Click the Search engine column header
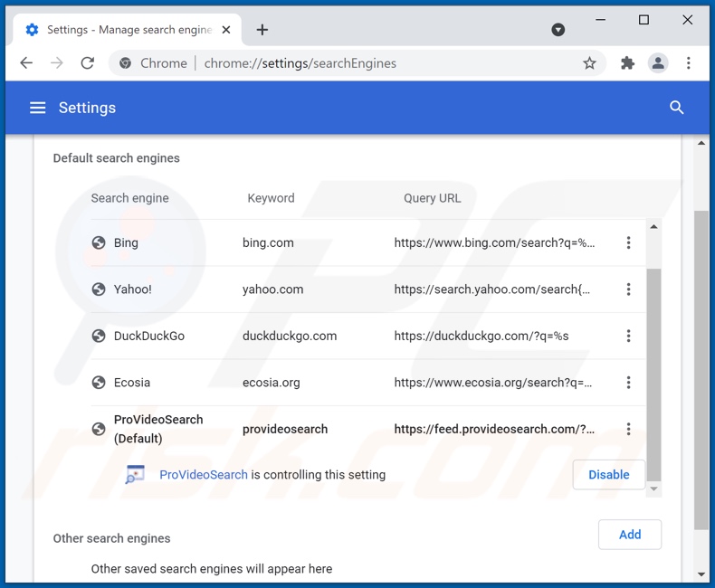This screenshot has width=715, height=588. pos(130,198)
